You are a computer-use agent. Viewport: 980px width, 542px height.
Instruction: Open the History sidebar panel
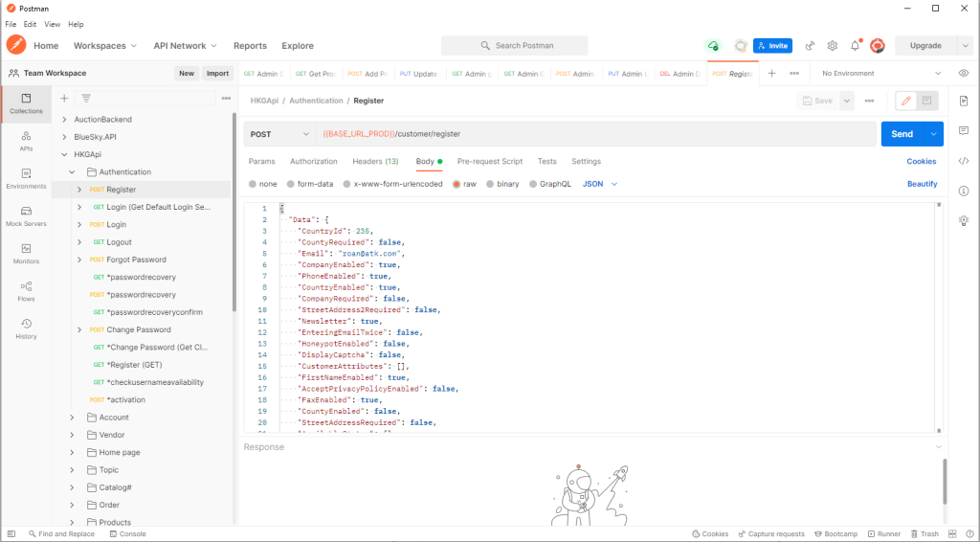click(x=26, y=328)
